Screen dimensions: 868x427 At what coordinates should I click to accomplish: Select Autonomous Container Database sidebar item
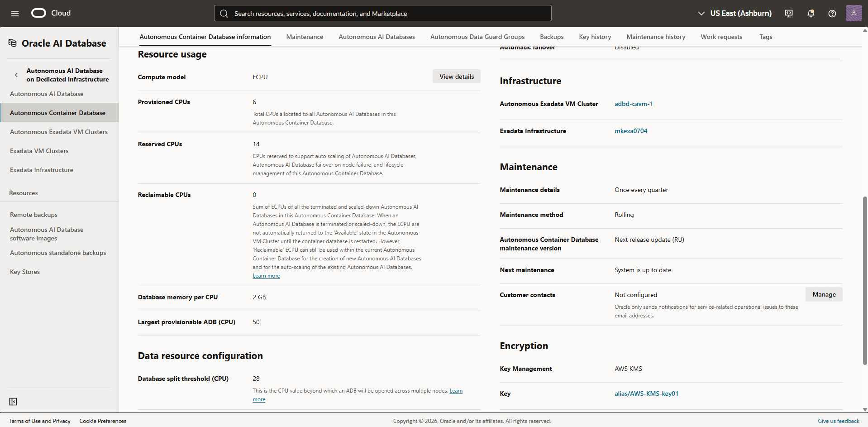(x=59, y=113)
